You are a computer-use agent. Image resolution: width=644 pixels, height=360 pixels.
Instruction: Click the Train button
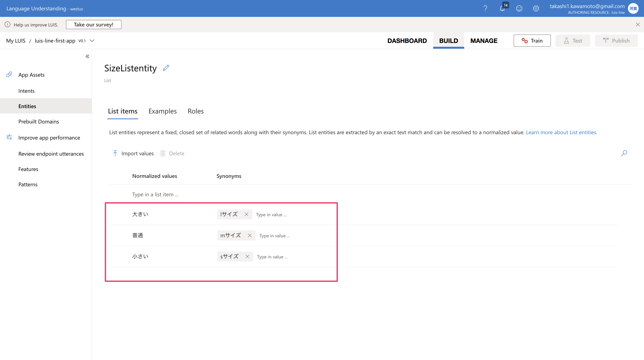click(532, 41)
